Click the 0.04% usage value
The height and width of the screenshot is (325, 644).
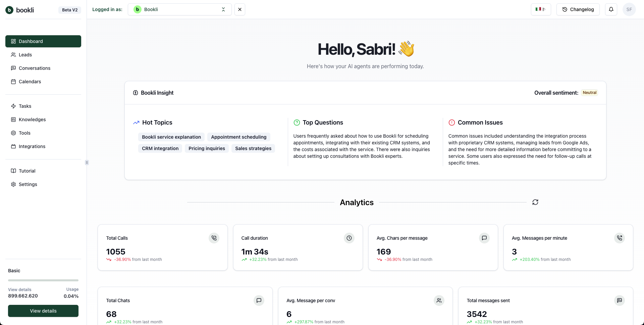[x=71, y=296]
